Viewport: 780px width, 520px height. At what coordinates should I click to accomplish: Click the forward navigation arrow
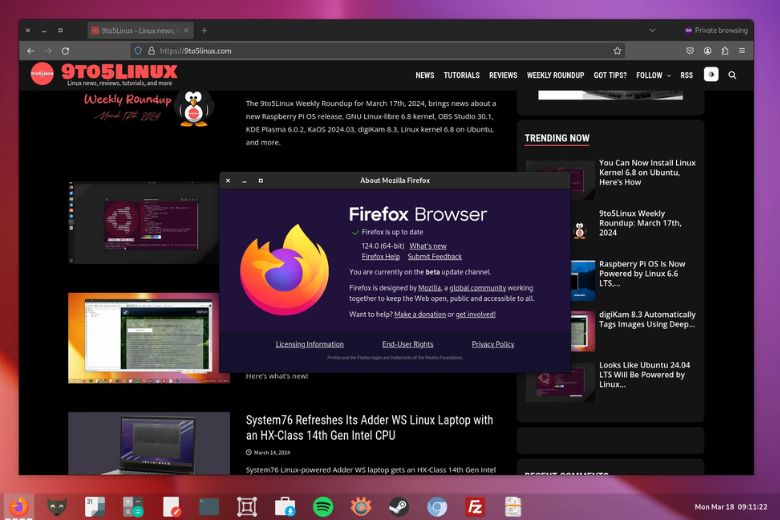[x=48, y=51]
